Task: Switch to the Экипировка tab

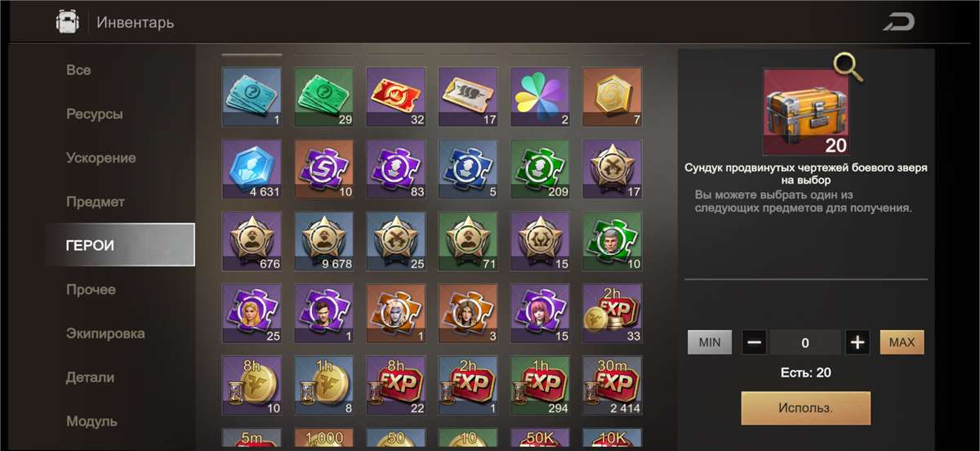Action: coord(105,333)
